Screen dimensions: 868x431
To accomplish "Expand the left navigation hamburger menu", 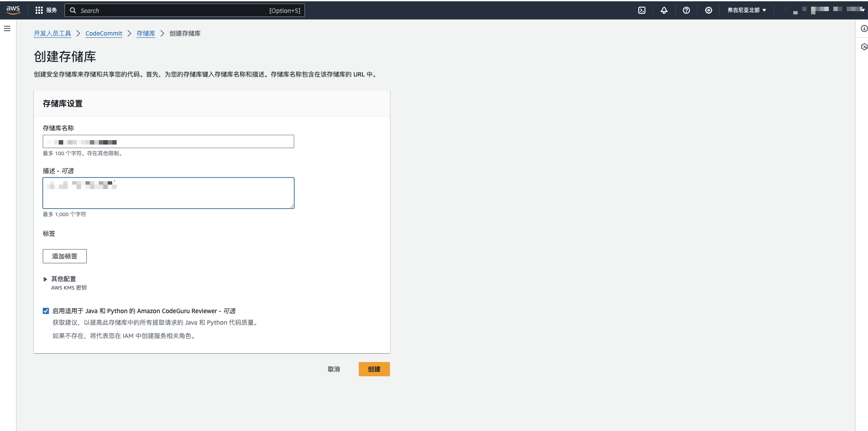I will 7,28.
